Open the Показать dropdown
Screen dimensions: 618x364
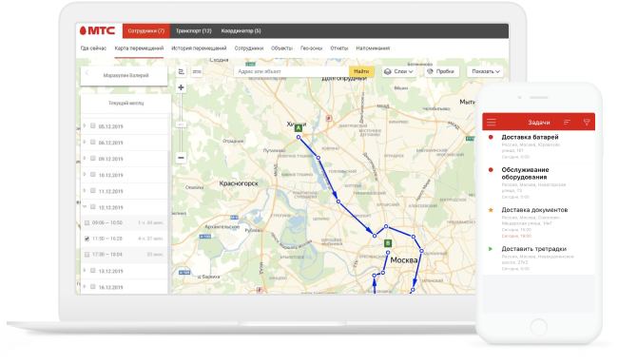(486, 71)
